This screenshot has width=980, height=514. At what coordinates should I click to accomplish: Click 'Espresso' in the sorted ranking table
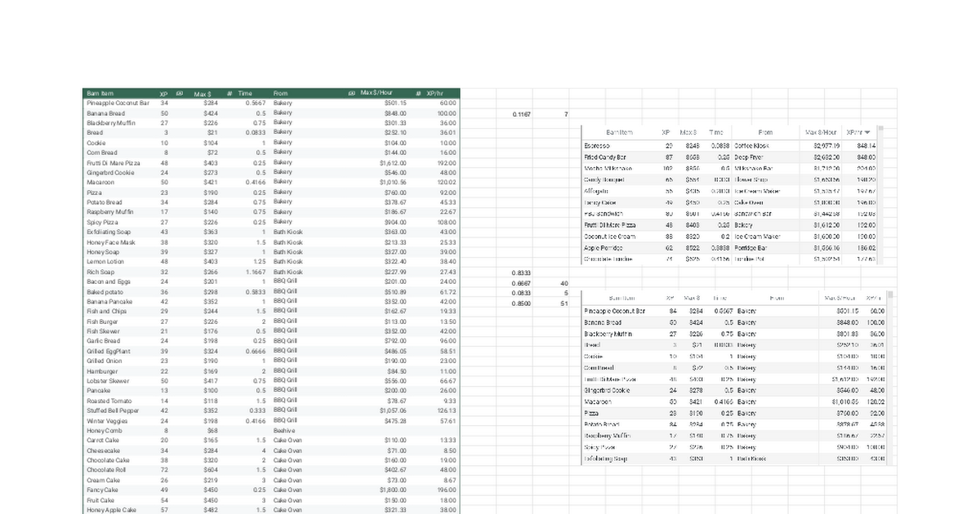point(597,144)
